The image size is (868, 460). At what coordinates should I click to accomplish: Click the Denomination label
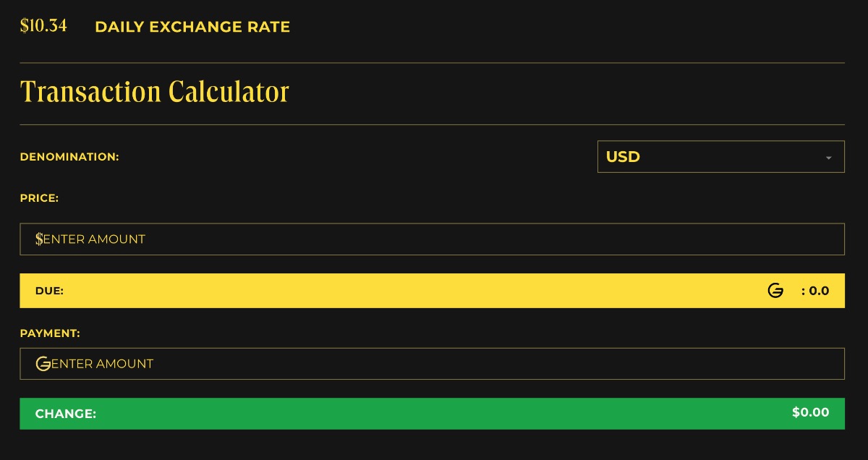(x=69, y=157)
